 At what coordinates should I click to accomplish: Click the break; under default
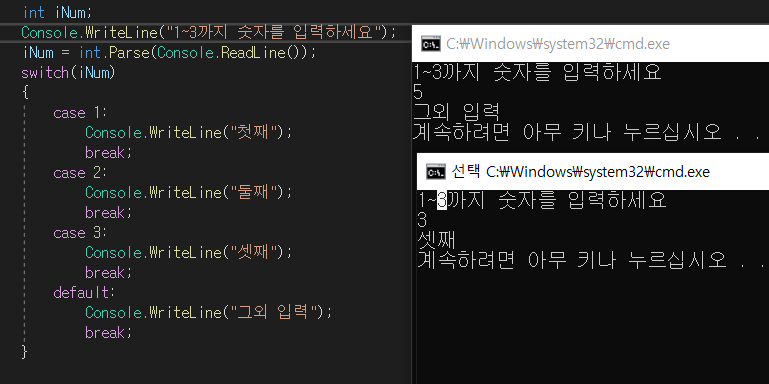pos(109,333)
